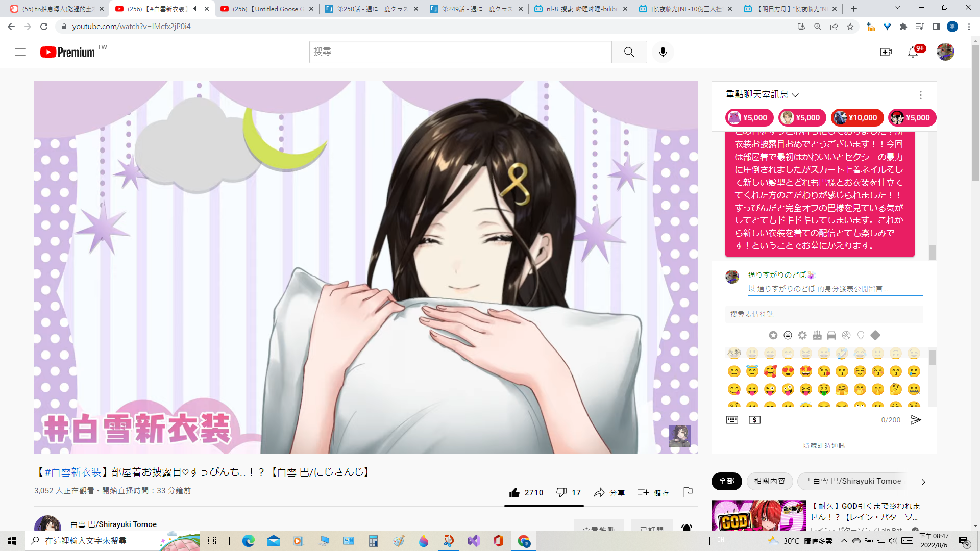Screen dimensions: 980x551
Task: Save the video with 儲存
Action: coord(653,492)
